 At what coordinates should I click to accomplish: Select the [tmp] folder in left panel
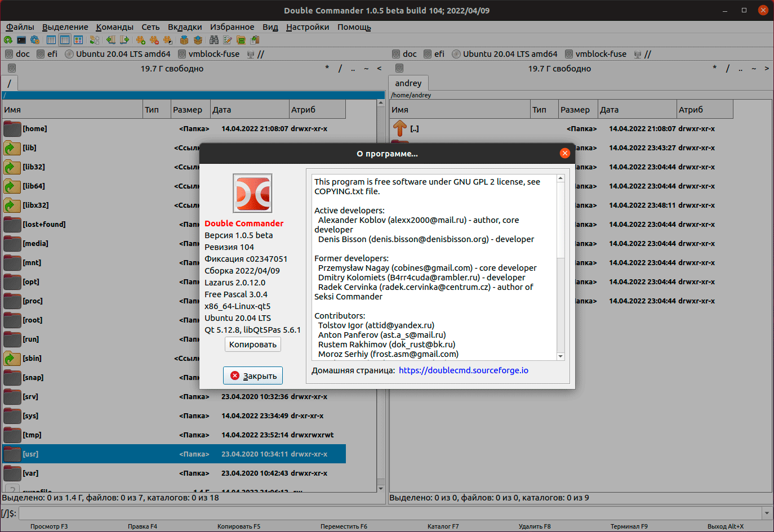[x=174, y=435]
